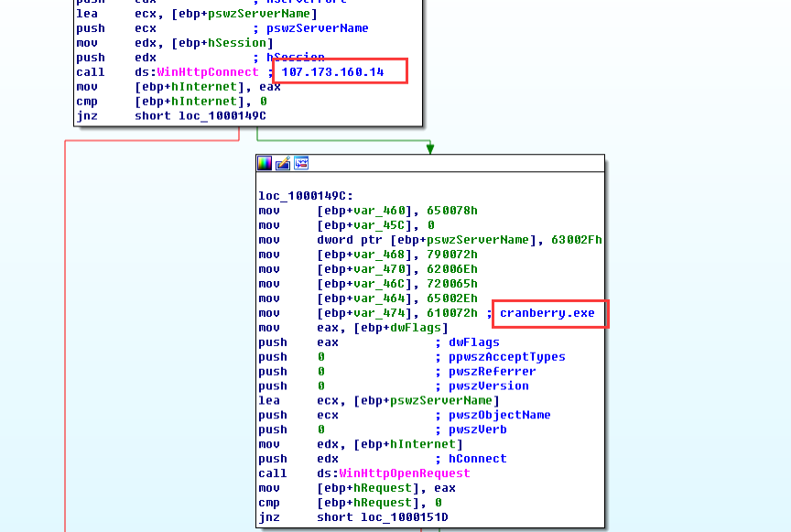Select the var_468 variable
Image resolution: width=791 pixels, height=532 pixels.
379,255
